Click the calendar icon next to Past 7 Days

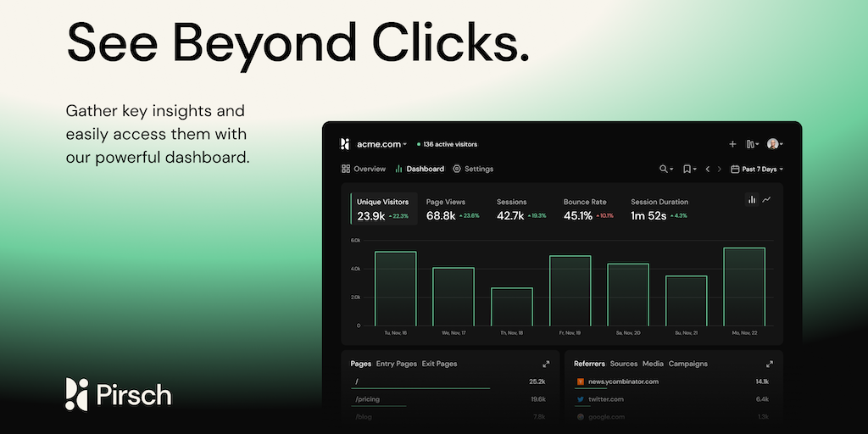coord(735,169)
